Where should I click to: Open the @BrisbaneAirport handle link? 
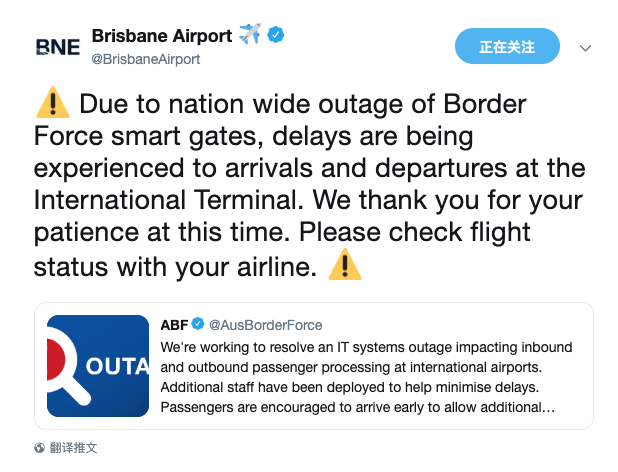pyautogui.click(x=146, y=59)
